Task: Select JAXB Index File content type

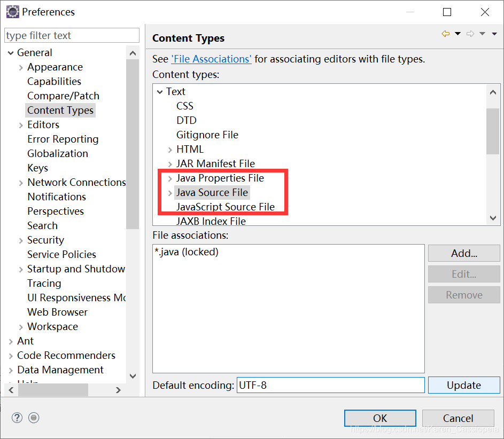Action: click(211, 221)
